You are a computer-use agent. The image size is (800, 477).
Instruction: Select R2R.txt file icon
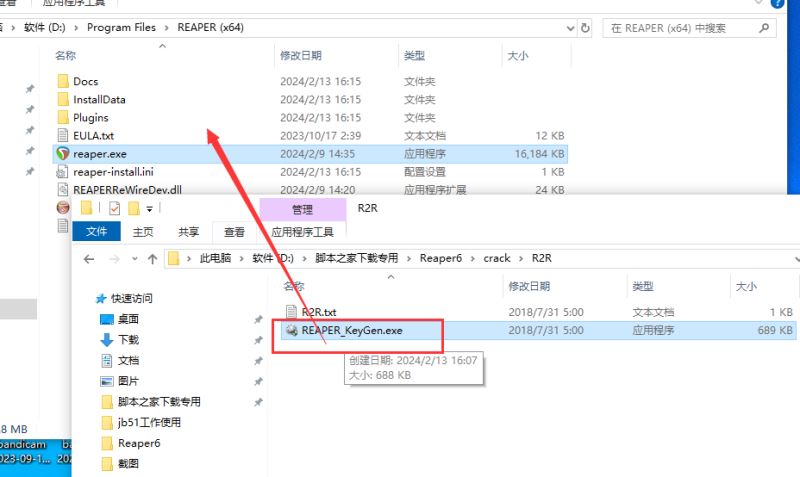[x=291, y=312]
